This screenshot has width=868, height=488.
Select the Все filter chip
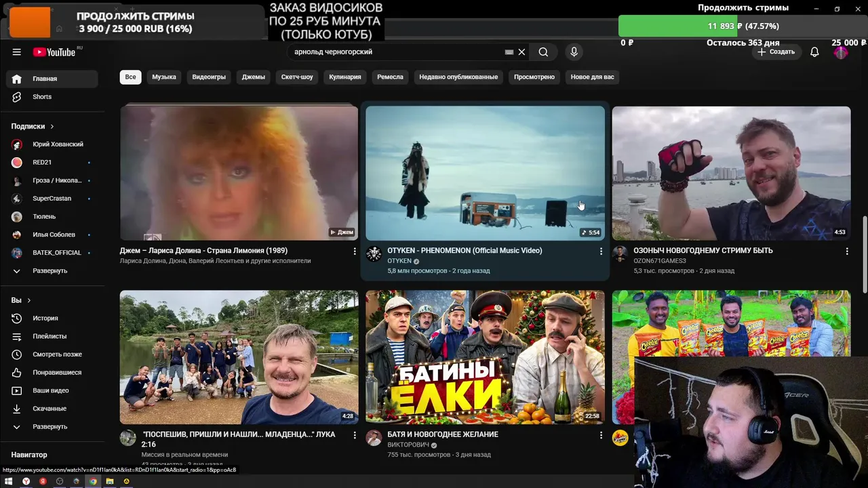130,77
